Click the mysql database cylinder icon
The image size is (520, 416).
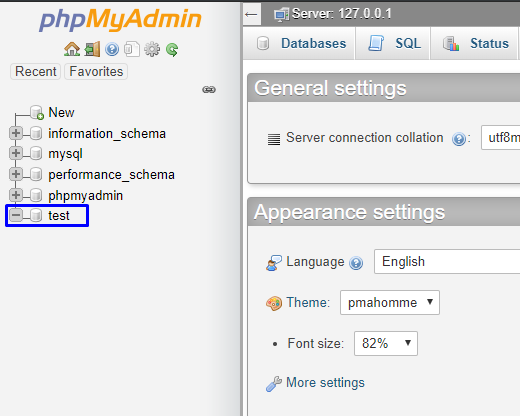pyautogui.click(x=36, y=154)
